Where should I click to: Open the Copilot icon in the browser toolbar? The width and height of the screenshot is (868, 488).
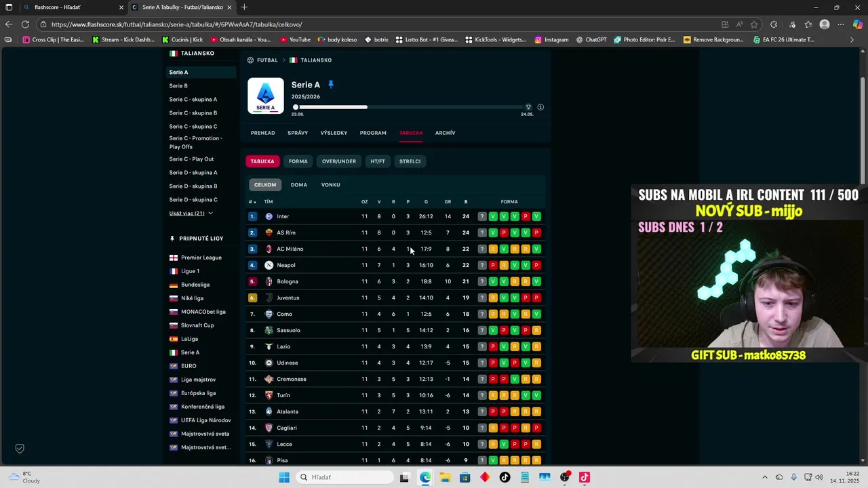point(858,24)
